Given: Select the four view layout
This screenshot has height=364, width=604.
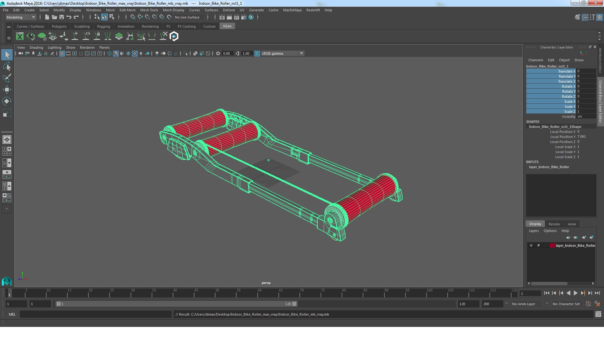Looking at the screenshot, I should (7, 151).
